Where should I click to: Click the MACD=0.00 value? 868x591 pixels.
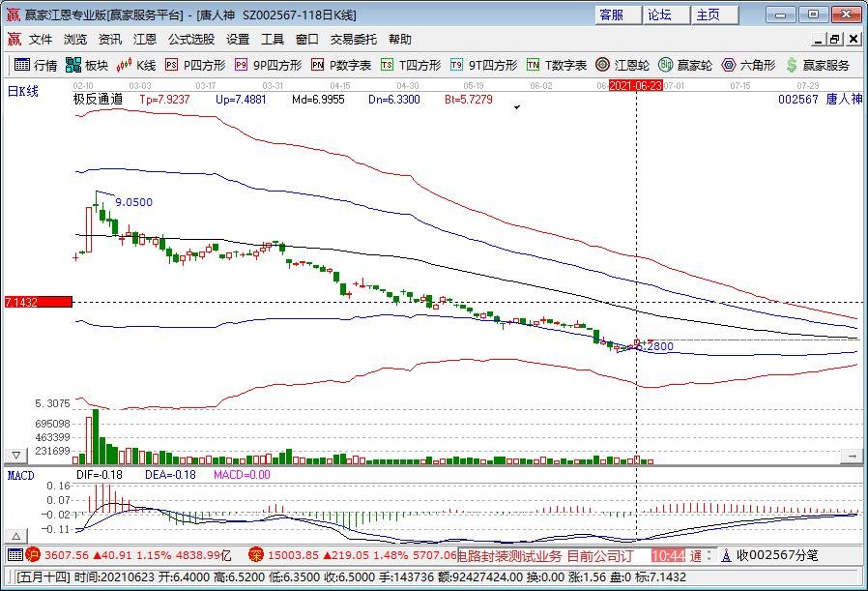(x=242, y=475)
